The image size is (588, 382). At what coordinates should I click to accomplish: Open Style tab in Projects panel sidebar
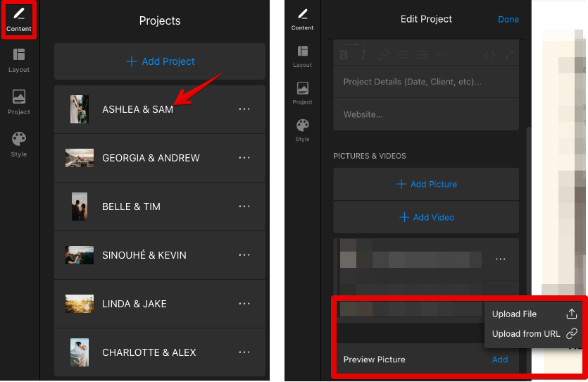19,144
